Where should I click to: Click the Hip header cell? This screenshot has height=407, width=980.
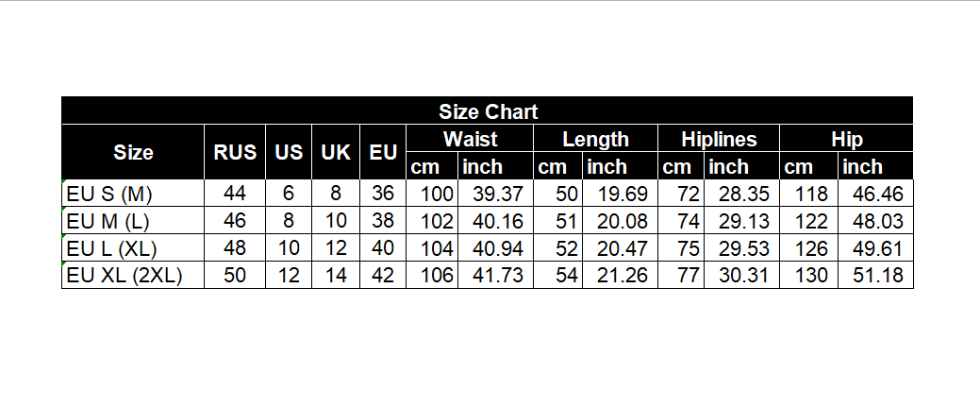(846, 139)
